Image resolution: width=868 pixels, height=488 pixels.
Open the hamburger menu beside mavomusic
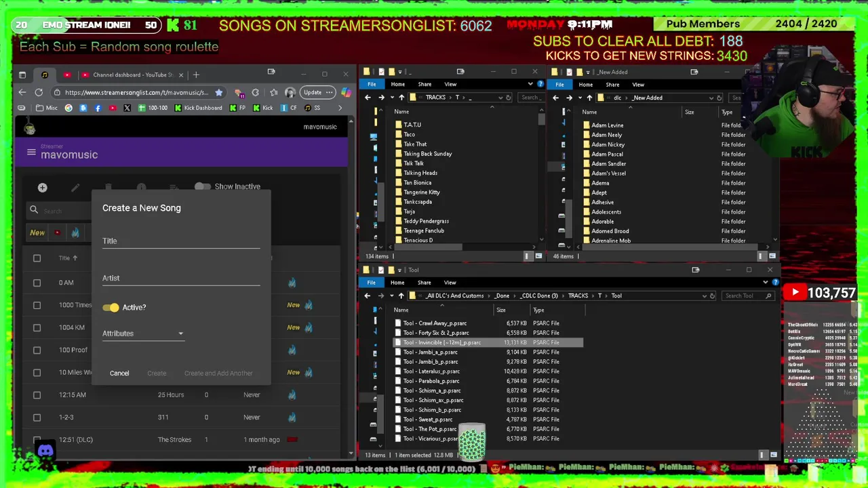31,152
